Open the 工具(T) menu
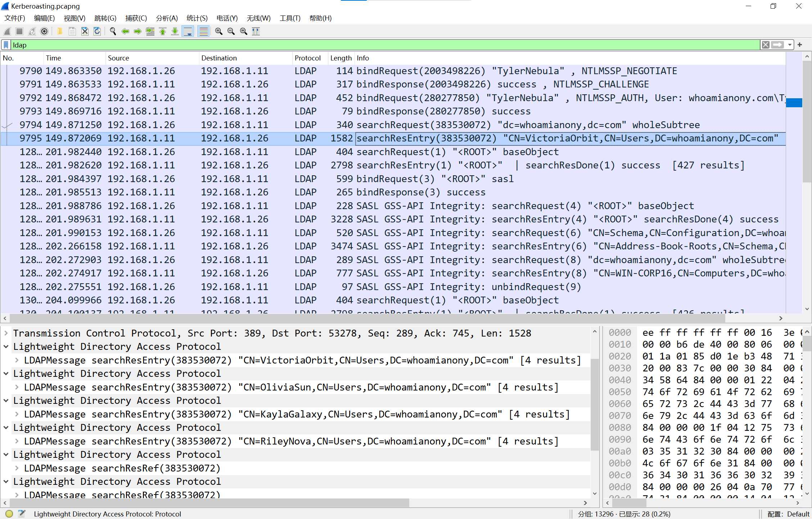 [x=290, y=18]
